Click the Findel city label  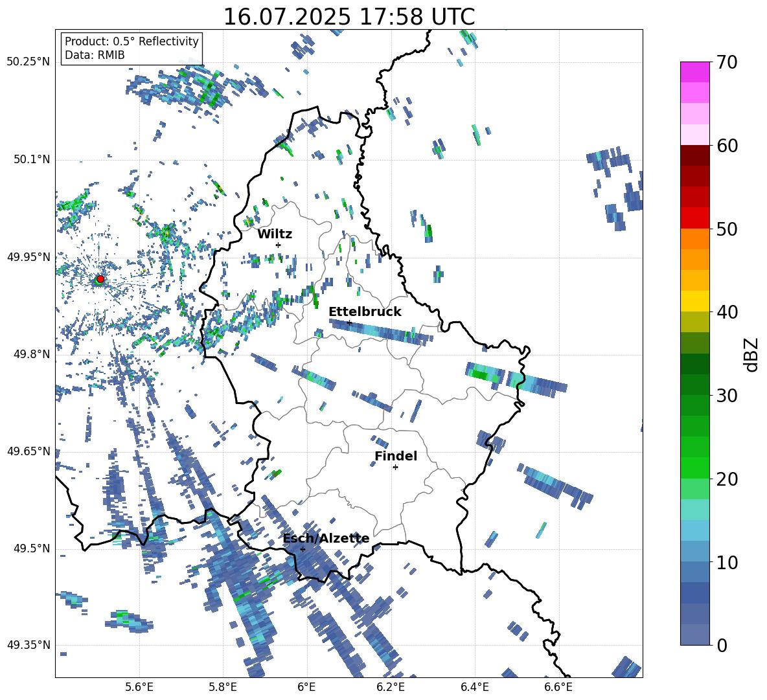(x=396, y=456)
